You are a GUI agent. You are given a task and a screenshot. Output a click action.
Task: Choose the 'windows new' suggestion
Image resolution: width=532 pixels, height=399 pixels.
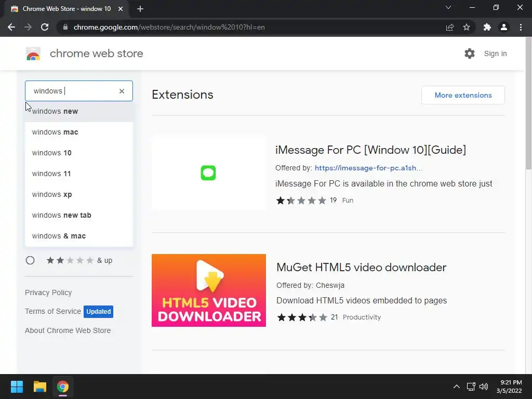pyautogui.click(x=79, y=111)
